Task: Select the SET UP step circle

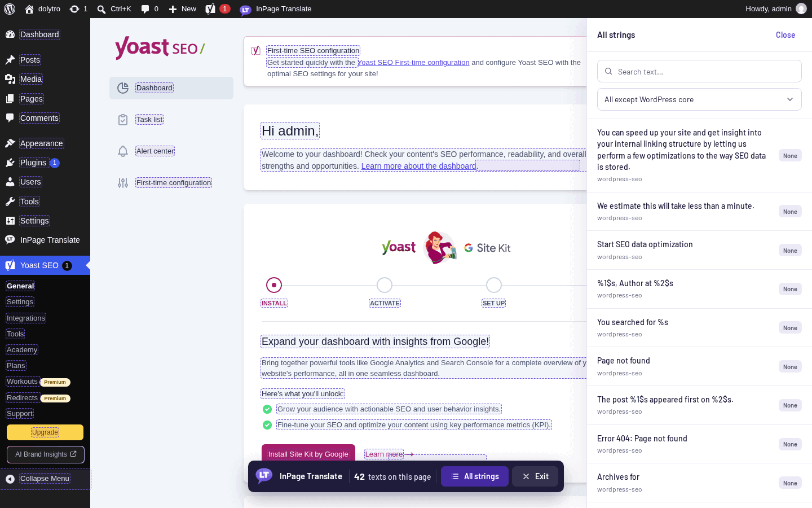Action: tap(494, 285)
